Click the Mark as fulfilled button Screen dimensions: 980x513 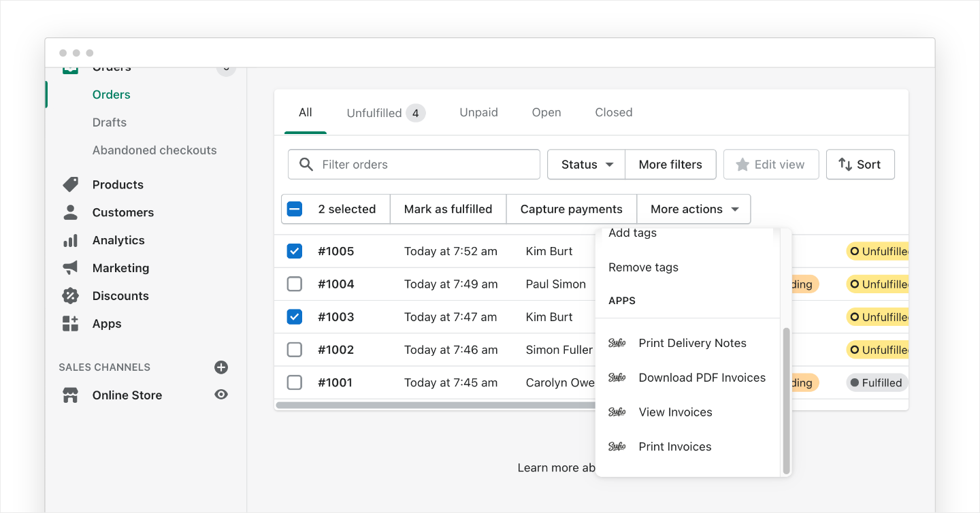[x=448, y=209]
